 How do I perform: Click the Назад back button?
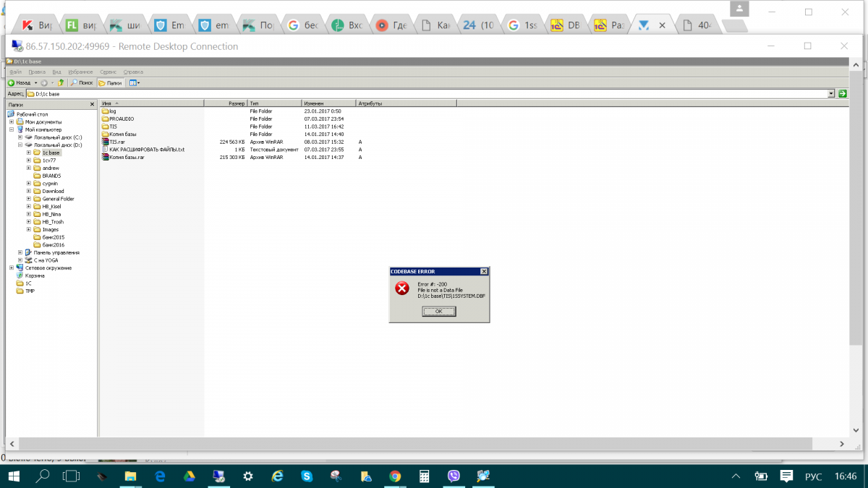(x=20, y=83)
